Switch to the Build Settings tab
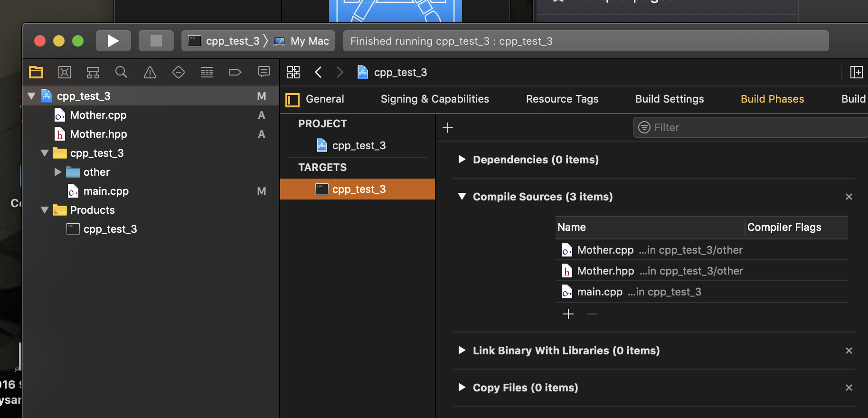This screenshot has width=868, height=418. 670,99
